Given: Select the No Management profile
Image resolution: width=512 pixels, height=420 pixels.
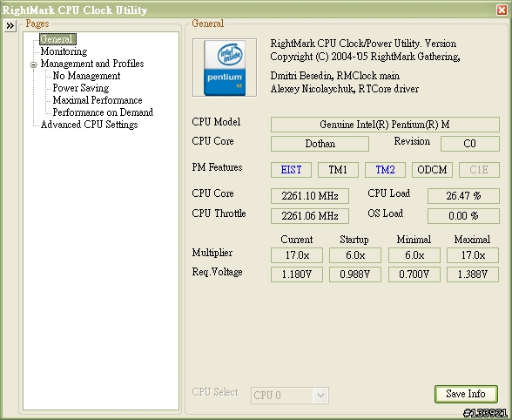Looking at the screenshot, I should [x=86, y=76].
